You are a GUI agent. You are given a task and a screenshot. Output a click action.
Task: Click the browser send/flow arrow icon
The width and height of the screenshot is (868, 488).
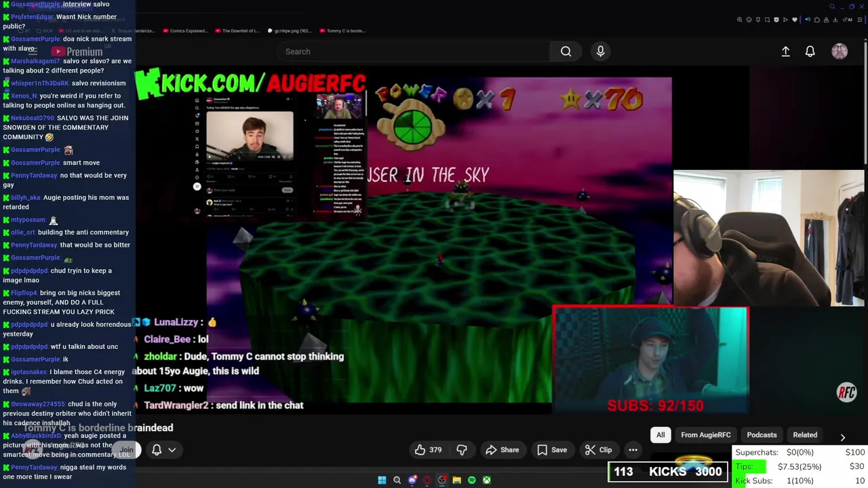(785, 20)
